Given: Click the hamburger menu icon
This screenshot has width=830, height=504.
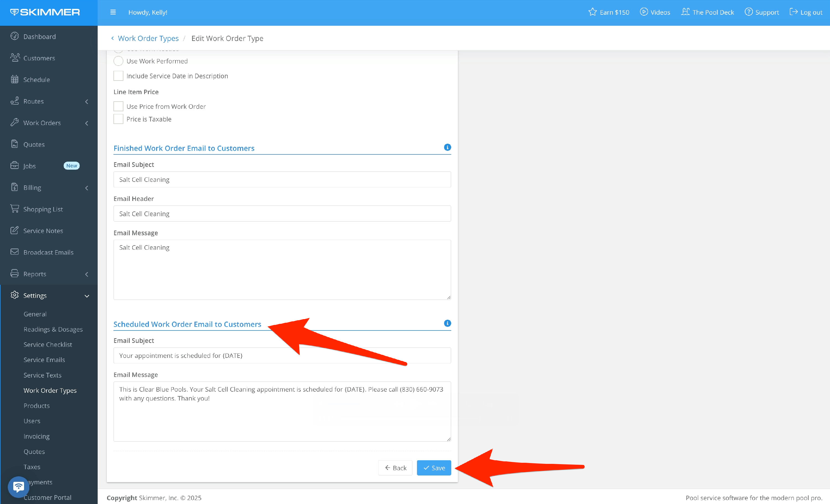Looking at the screenshot, I should click(x=113, y=12).
